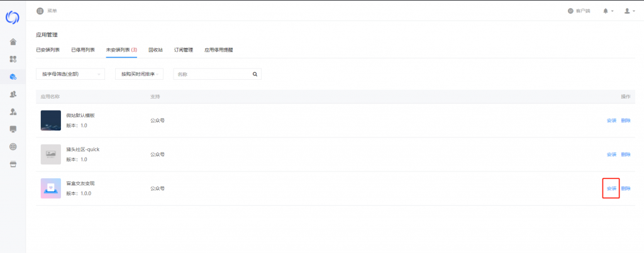Click the 盲盒交友变现 pink-blue thumbnail
Image resolution: width=644 pixels, height=253 pixels.
pos(51,188)
